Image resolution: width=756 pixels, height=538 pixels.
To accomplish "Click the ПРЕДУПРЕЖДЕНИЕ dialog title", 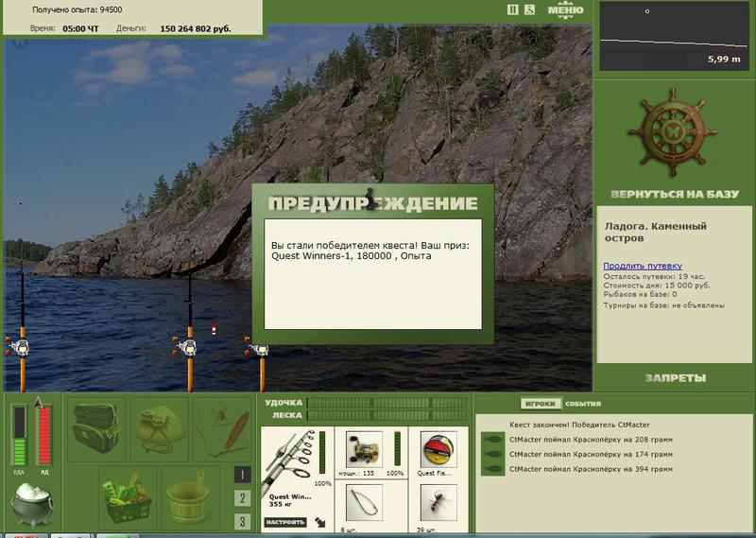I will [372, 202].
